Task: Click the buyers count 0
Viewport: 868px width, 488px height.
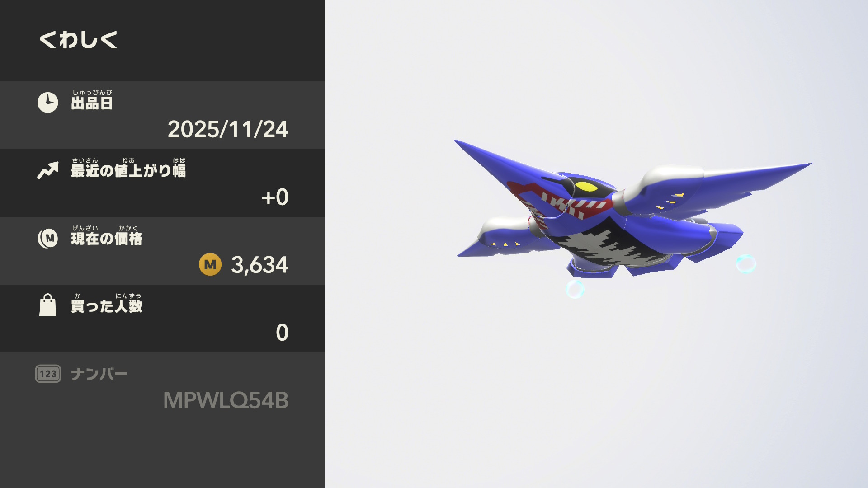Action: pos(282,333)
